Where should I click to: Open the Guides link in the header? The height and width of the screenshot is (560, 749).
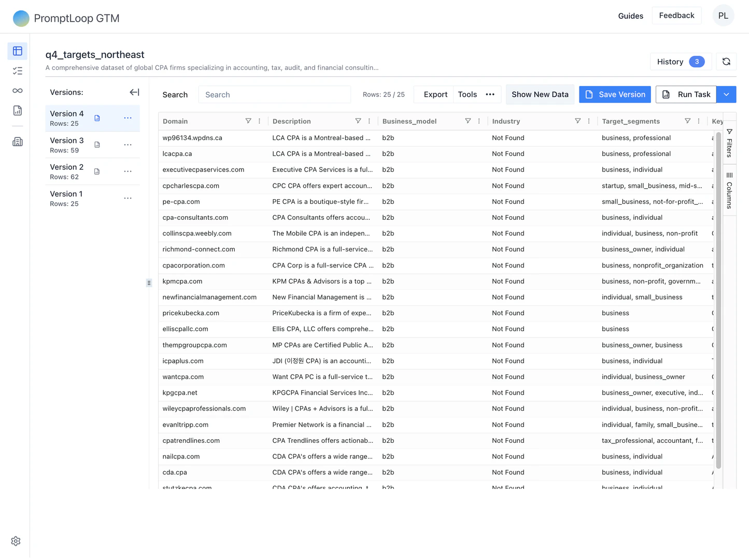click(630, 16)
